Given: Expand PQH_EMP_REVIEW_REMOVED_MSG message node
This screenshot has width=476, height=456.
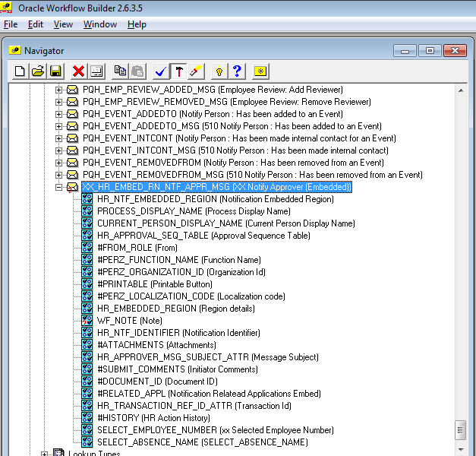Looking at the screenshot, I should pos(58,102).
